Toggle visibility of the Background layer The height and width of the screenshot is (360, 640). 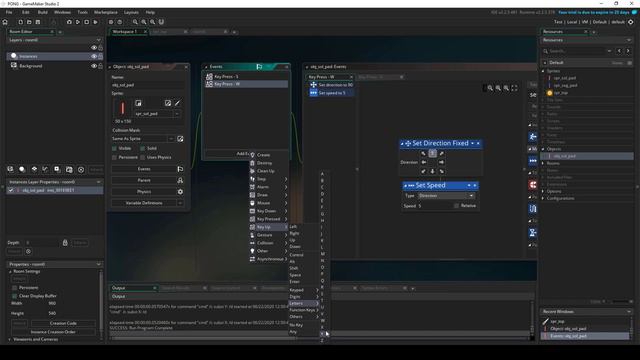(x=94, y=66)
